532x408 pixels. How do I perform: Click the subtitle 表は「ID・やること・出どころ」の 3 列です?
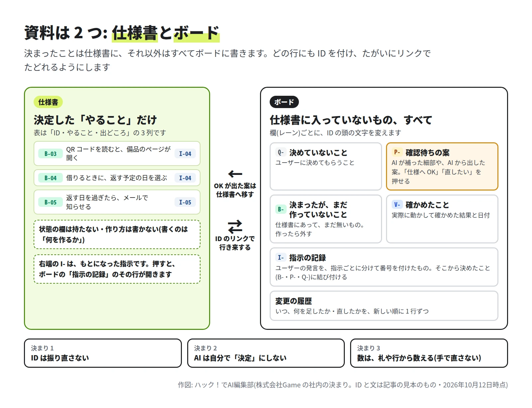pos(100,133)
